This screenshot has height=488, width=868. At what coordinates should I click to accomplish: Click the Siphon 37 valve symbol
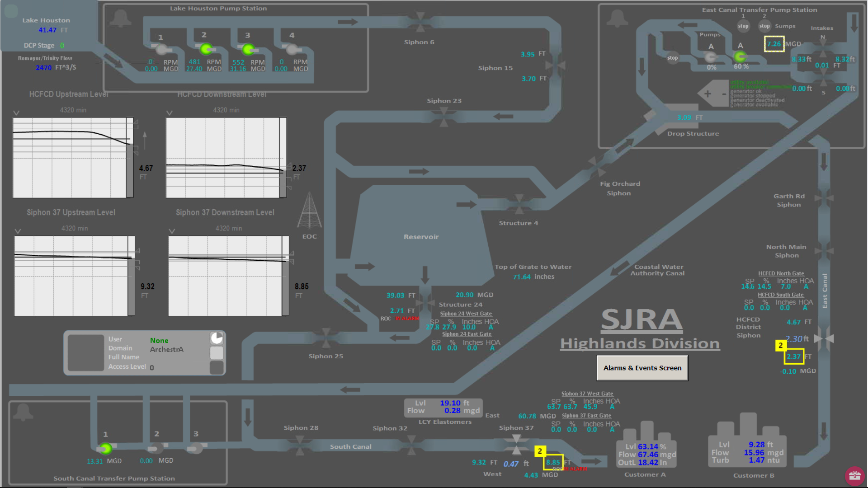coord(516,445)
